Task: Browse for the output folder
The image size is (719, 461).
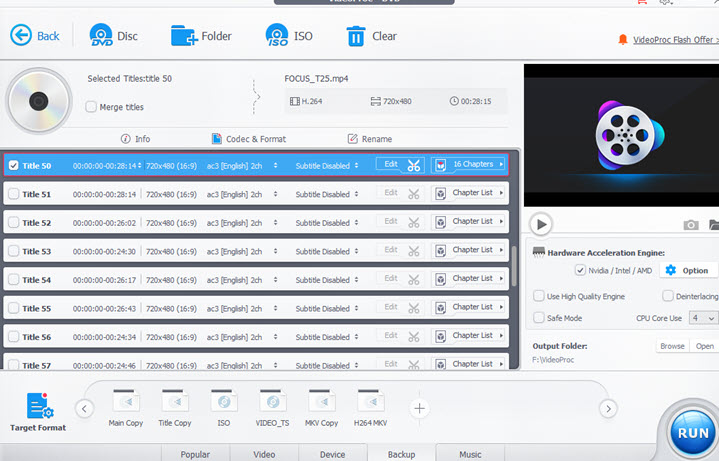Action: point(672,346)
